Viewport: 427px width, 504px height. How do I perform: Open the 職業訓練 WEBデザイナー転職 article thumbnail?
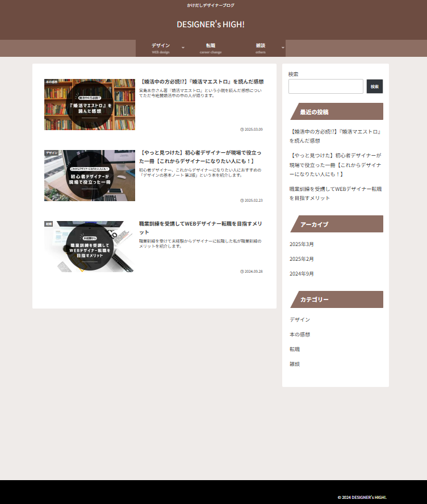point(90,247)
